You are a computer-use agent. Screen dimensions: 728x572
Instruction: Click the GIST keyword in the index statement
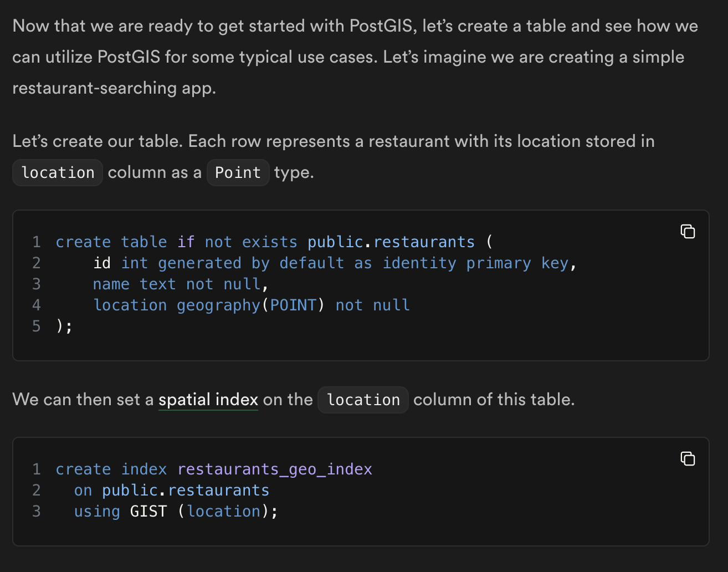(148, 511)
